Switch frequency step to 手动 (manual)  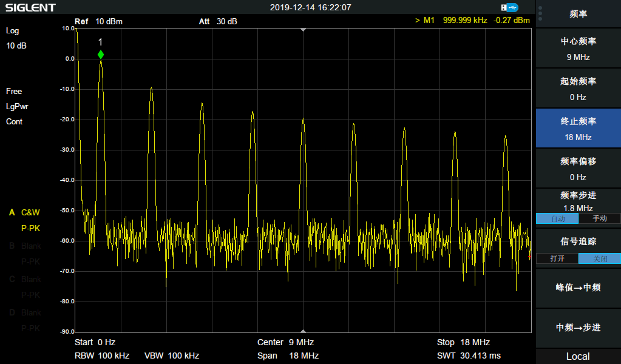coord(599,218)
